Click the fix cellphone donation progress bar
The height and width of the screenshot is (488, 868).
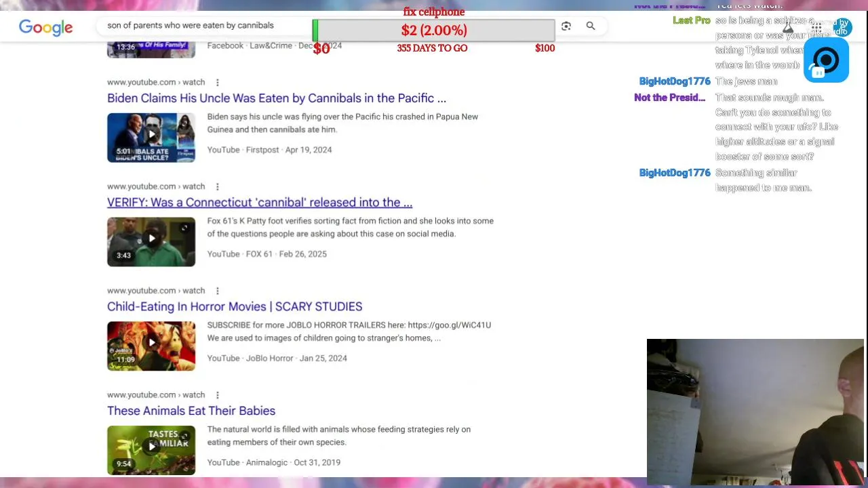[x=434, y=30]
